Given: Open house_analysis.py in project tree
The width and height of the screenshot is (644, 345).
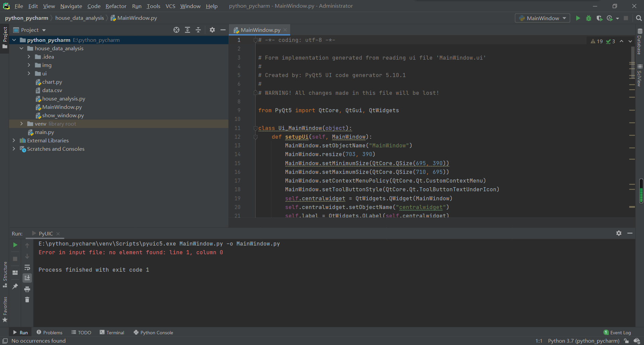Looking at the screenshot, I should (63, 98).
